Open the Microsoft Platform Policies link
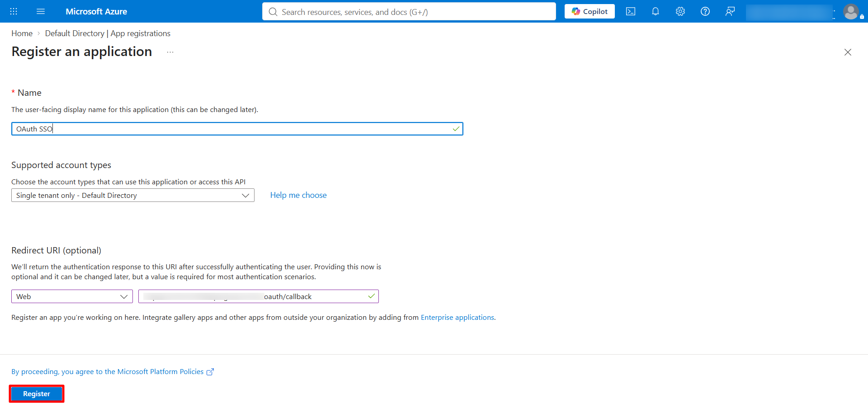Viewport: 868px width, 412px height. point(113,372)
